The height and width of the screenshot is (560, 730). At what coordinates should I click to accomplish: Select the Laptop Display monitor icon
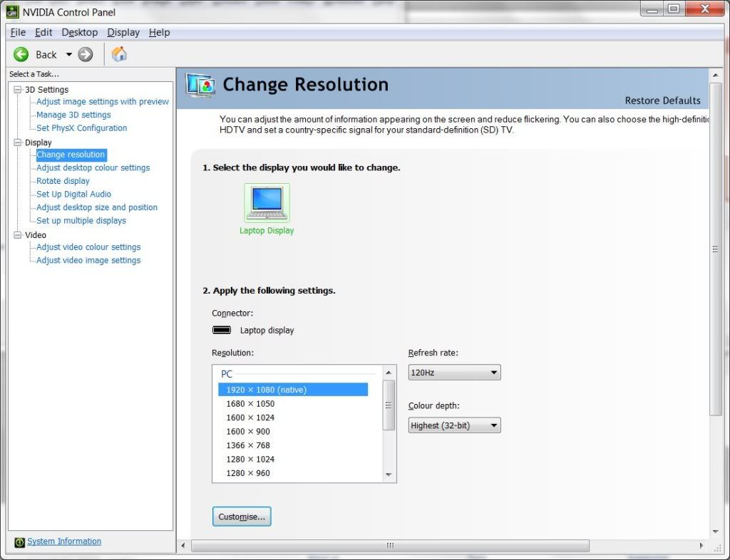267,203
